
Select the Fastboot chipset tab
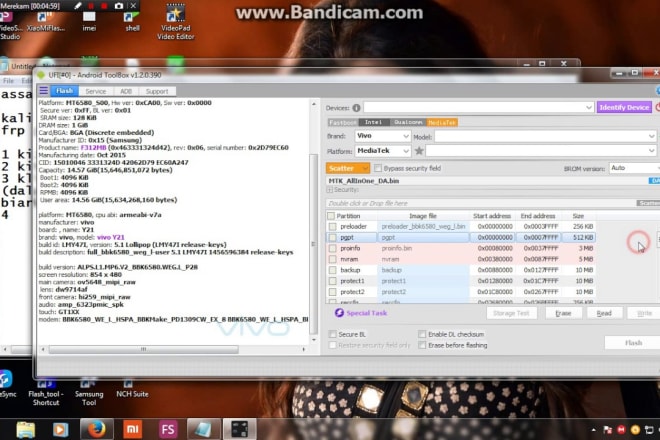pos(343,123)
